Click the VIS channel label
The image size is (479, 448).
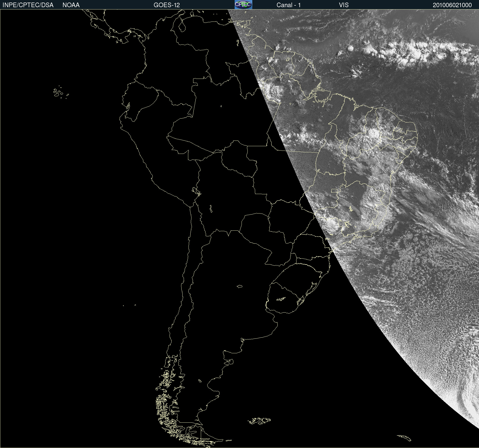[344, 5]
